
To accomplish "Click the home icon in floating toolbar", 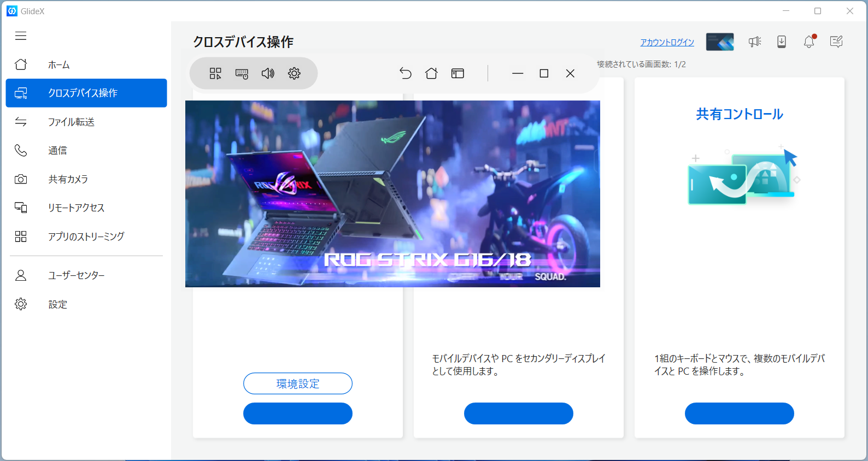I will click(431, 74).
